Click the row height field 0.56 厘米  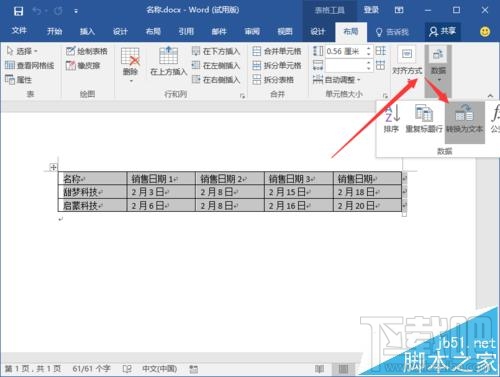[345, 51]
